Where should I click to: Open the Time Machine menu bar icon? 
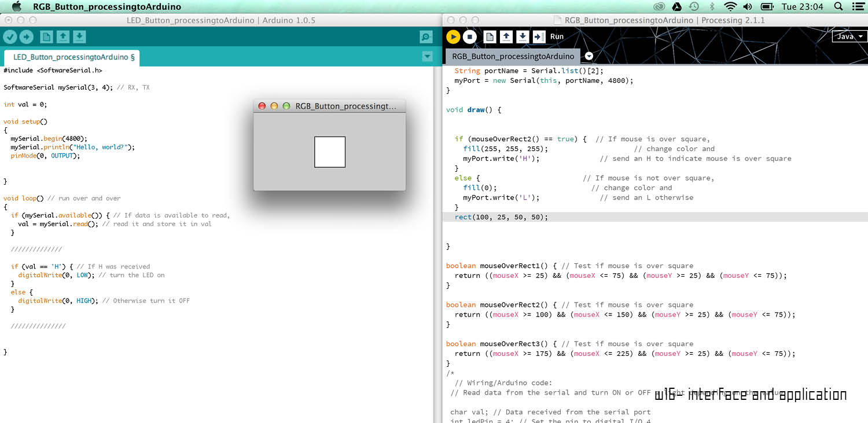(693, 7)
